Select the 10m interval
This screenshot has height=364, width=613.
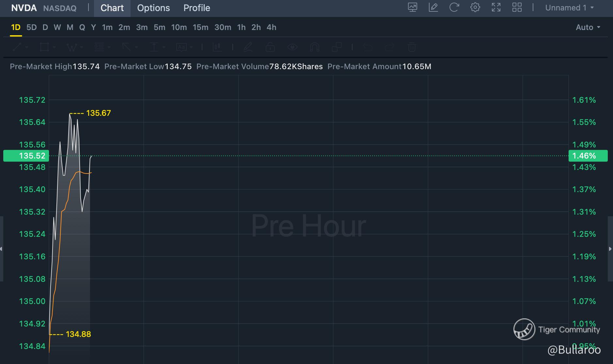coord(179,27)
